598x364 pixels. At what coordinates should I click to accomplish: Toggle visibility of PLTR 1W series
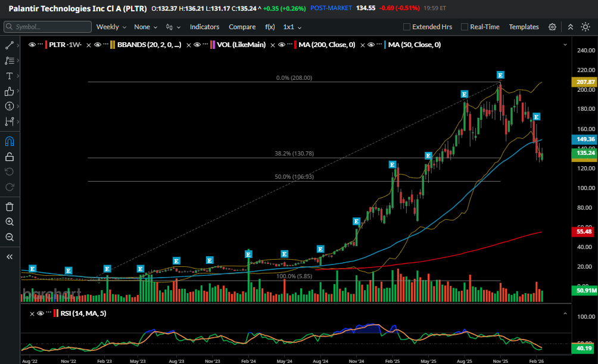32,45
